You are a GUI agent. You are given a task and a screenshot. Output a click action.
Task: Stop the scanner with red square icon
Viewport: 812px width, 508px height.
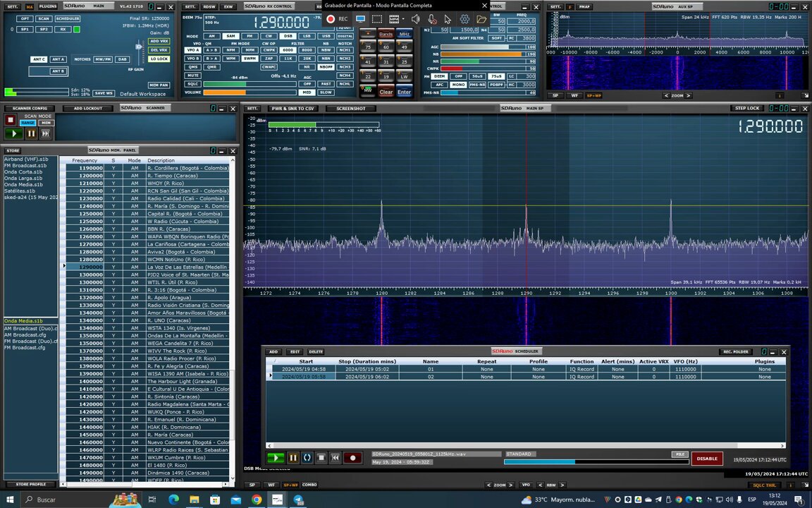point(10,120)
